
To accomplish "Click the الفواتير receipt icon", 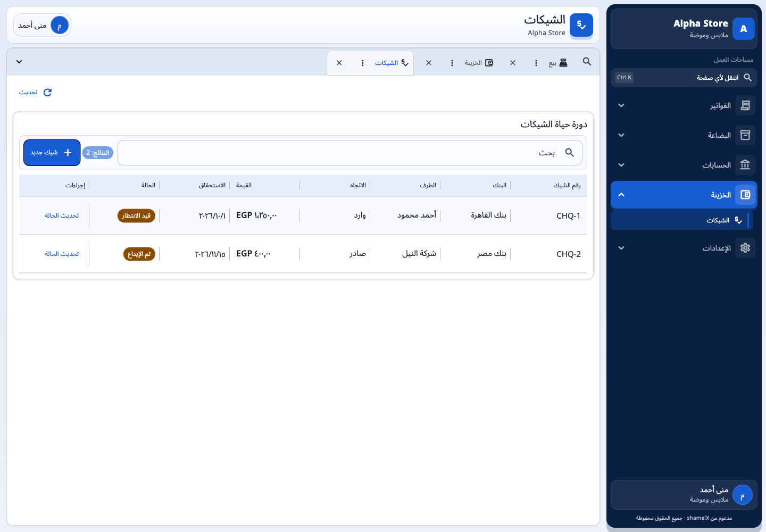I will click(745, 105).
